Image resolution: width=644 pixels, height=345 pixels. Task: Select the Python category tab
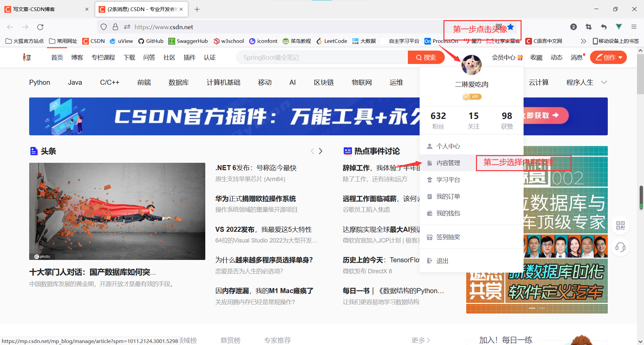[40, 82]
